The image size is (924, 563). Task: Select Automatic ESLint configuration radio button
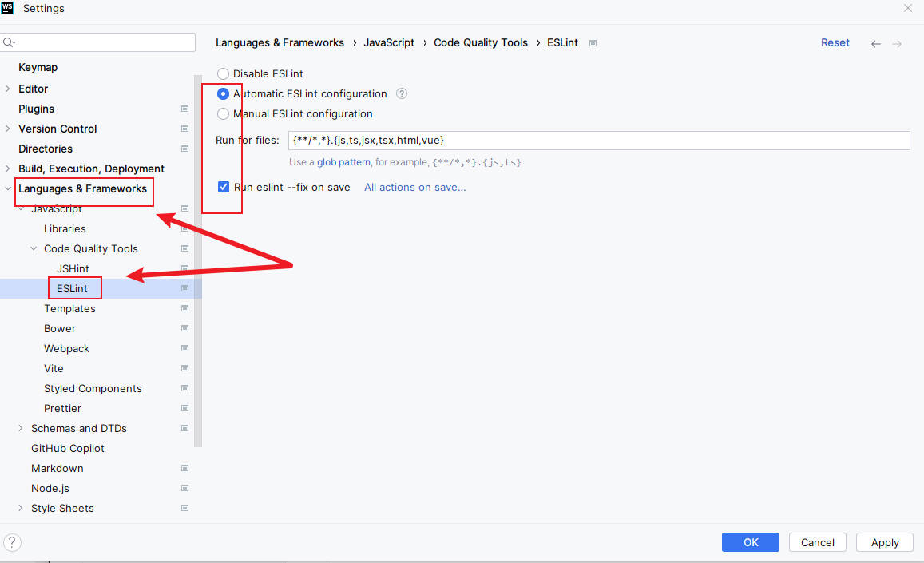pos(223,93)
